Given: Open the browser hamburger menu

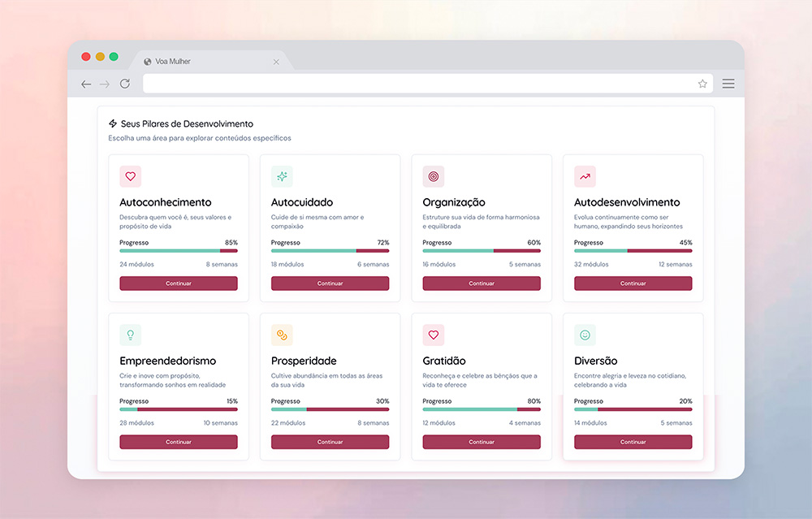Looking at the screenshot, I should click(728, 84).
